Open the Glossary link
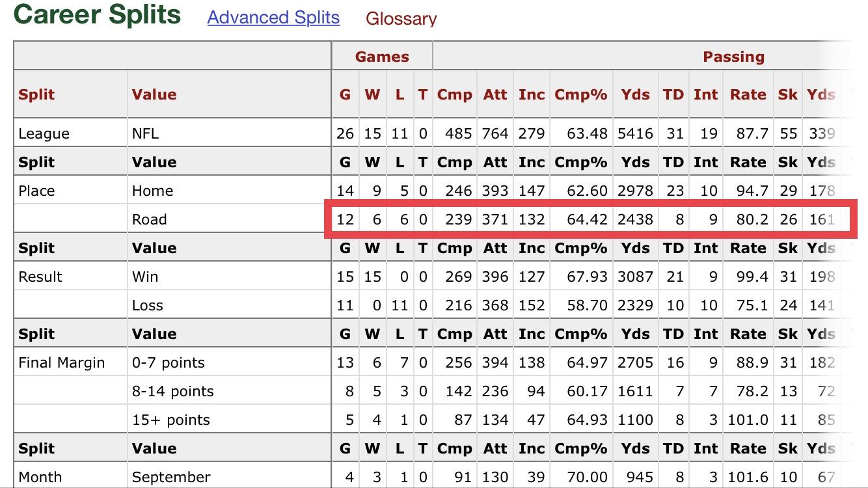This screenshot has width=868, height=488. tap(401, 19)
